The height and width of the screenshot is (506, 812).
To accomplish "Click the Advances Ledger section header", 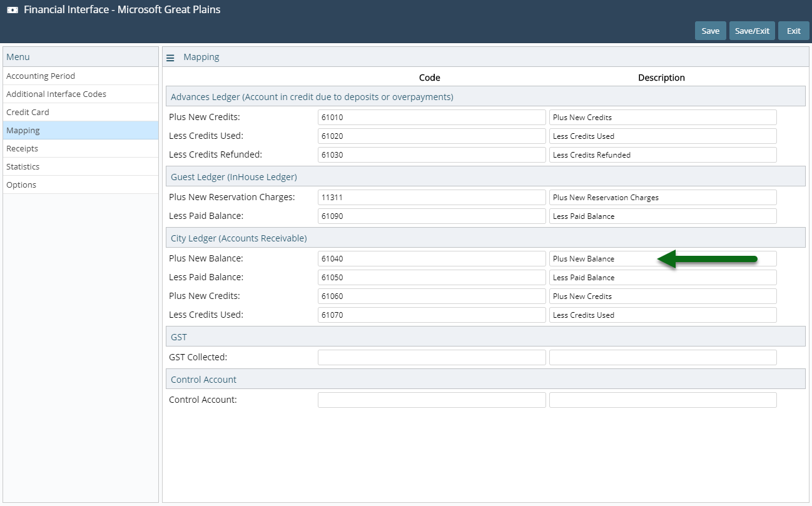I will point(485,97).
